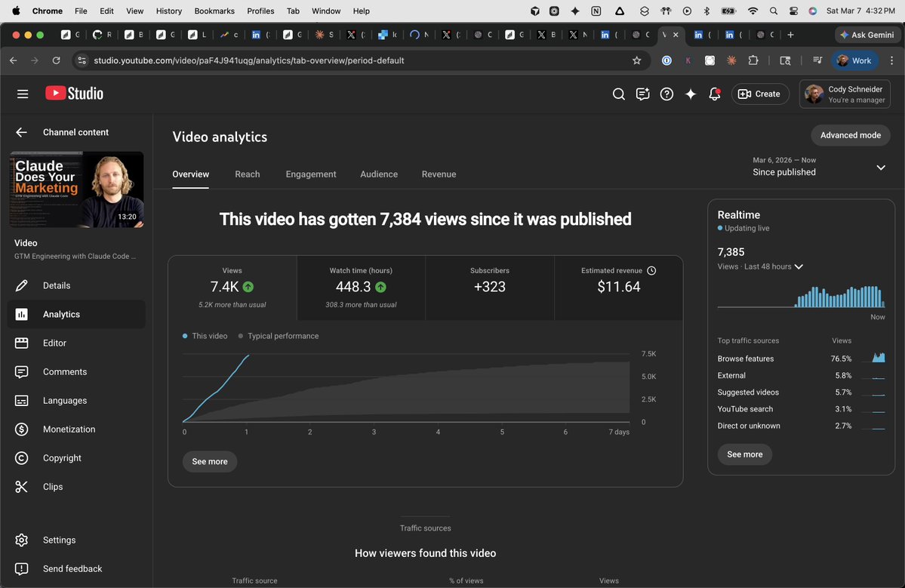Open a new tab with plus button
This screenshot has width=905, height=588.
pos(791,35)
